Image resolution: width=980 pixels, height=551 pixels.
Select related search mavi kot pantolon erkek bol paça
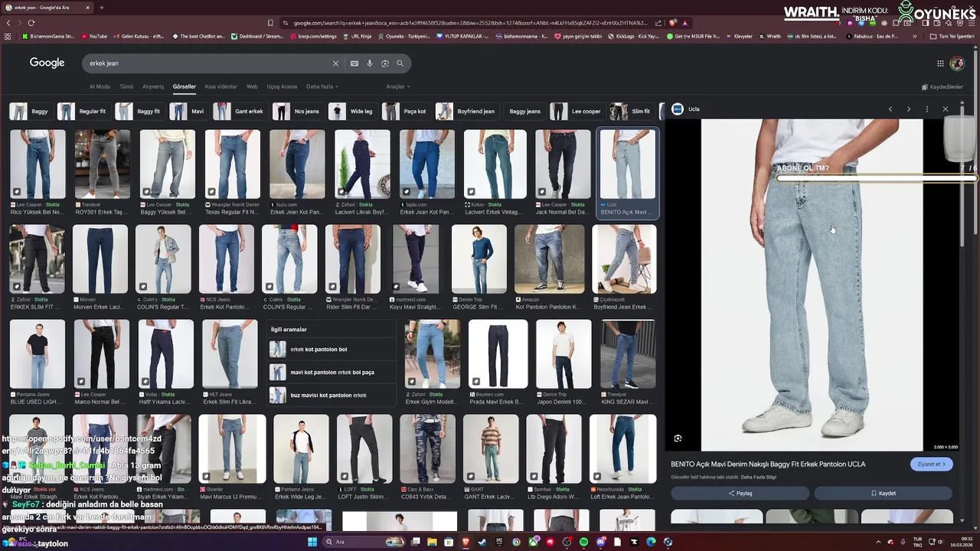point(332,373)
